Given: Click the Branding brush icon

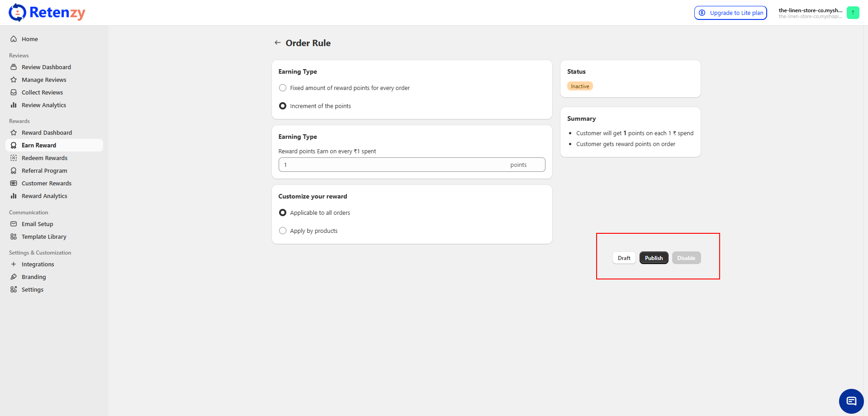Looking at the screenshot, I should (14, 277).
